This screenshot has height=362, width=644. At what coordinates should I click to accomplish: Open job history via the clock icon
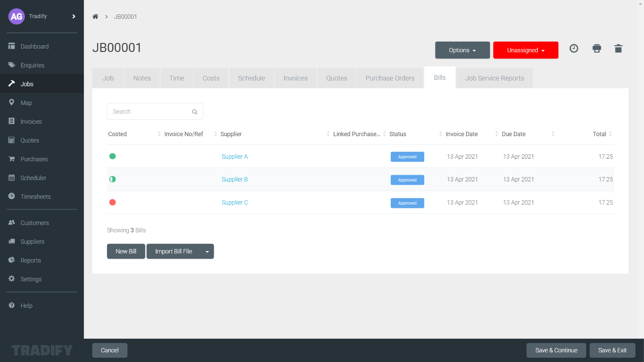tap(574, 48)
